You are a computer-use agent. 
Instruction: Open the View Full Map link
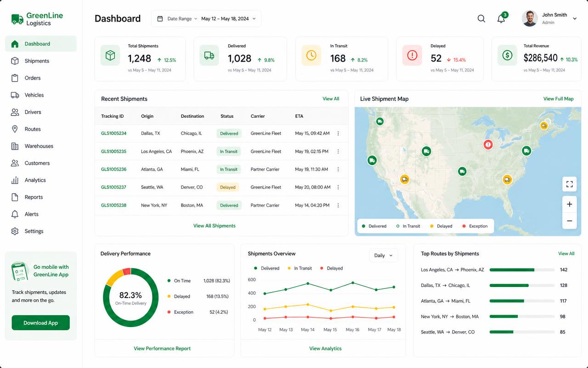tap(559, 98)
